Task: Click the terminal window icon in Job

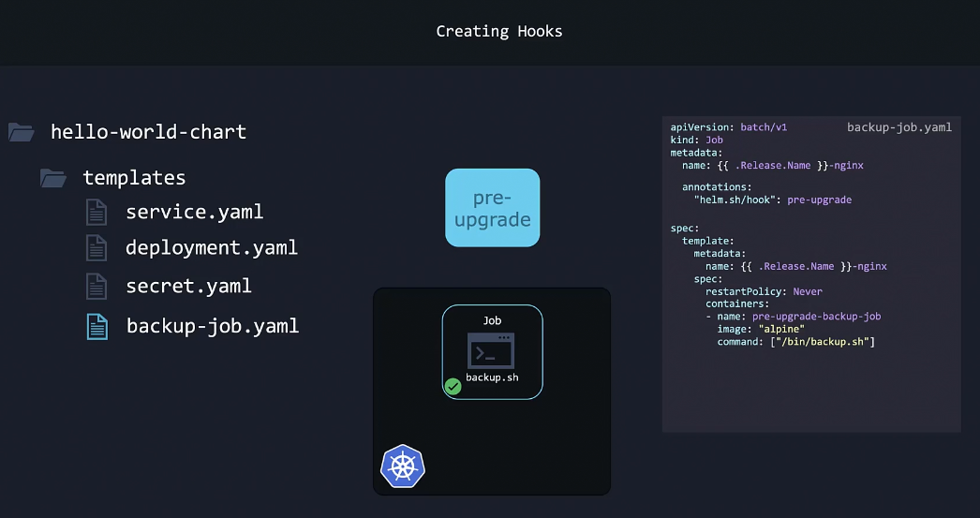Action: (491, 351)
